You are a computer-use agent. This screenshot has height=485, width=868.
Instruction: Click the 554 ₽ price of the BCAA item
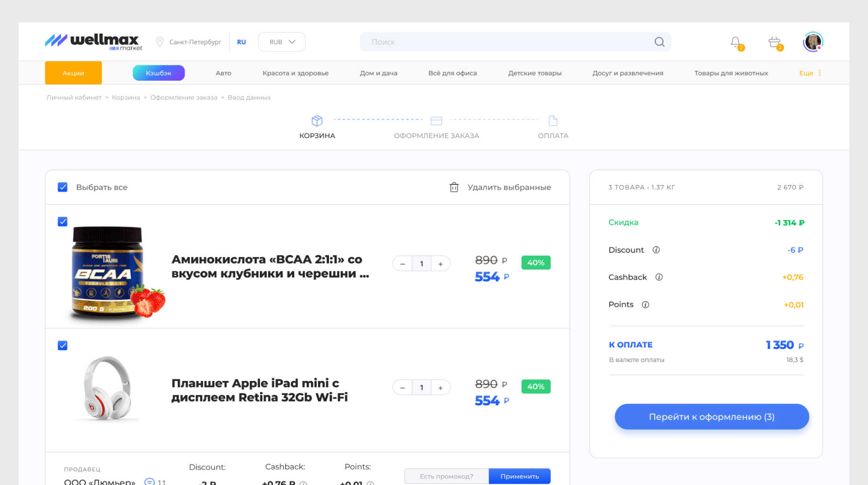[492, 277]
